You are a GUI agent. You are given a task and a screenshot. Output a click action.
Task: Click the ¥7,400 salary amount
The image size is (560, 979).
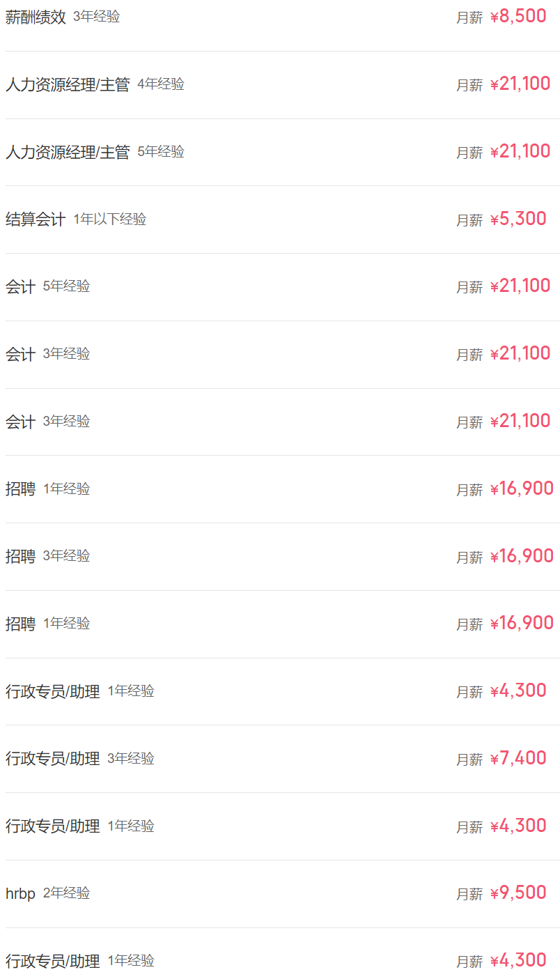point(518,759)
